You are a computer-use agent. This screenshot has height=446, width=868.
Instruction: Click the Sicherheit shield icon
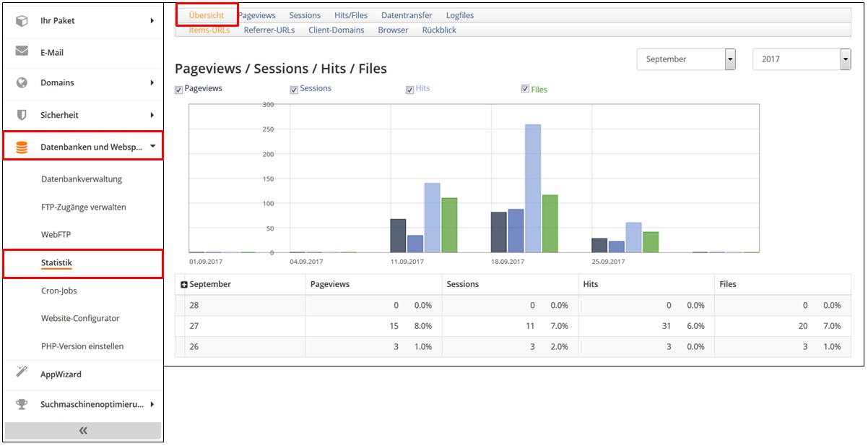coord(22,115)
